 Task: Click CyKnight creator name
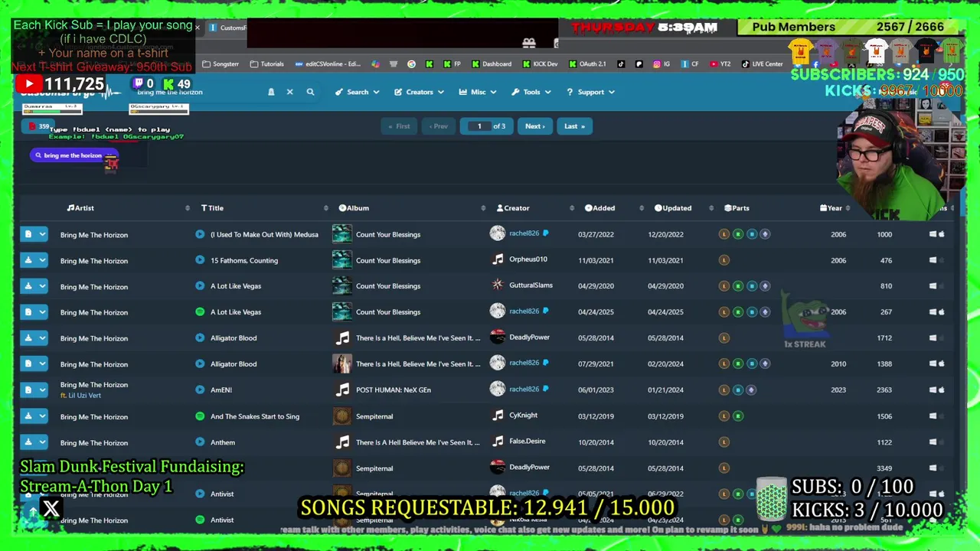[x=523, y=416]
